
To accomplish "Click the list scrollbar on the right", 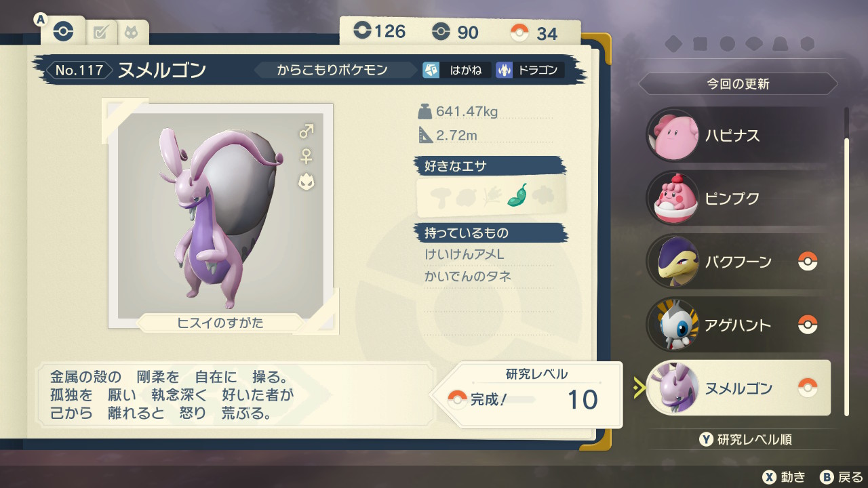I will point(846,261).
